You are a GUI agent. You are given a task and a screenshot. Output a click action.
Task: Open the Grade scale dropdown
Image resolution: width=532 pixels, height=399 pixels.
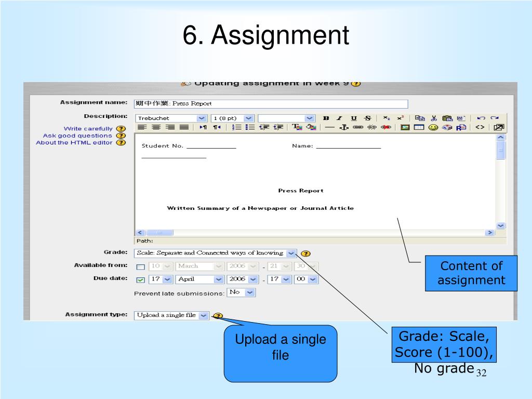coord(215,253)
